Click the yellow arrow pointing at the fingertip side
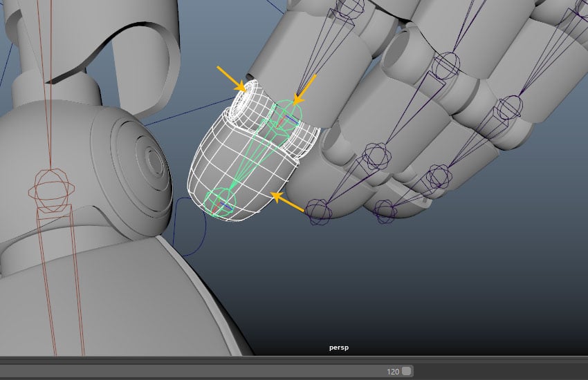The height and width of the screenshot is (380, 588). coord(287,202)
